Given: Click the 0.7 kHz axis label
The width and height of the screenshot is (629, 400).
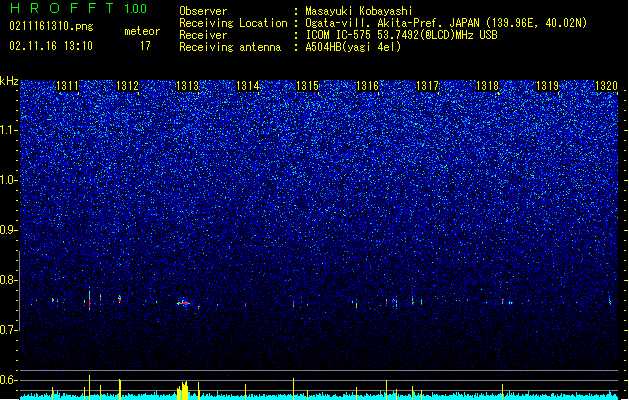Looking at the screenshot, I should (x=9, y=330).
